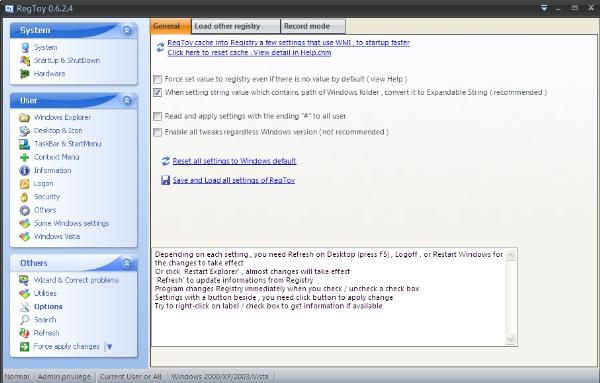Open the StartUp & ShutDown label
The image size is (600, 383).
coord(67,60)
